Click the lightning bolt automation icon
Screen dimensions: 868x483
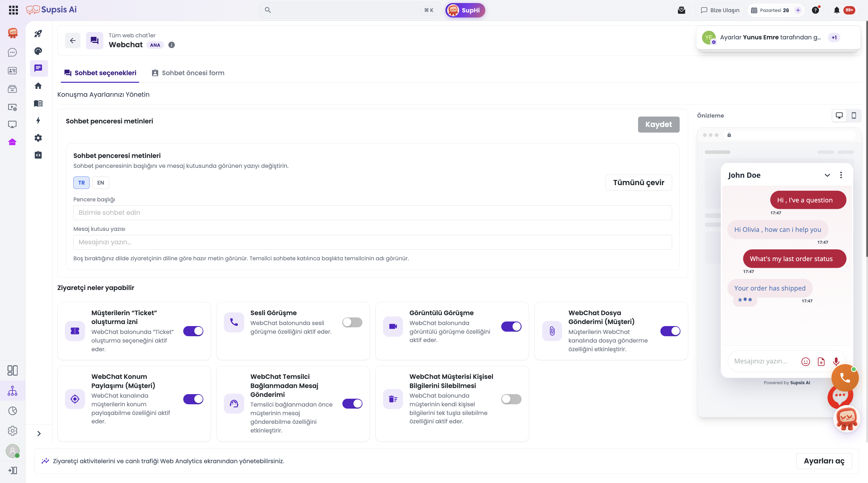pyautogui.click(x=38, y=120)
